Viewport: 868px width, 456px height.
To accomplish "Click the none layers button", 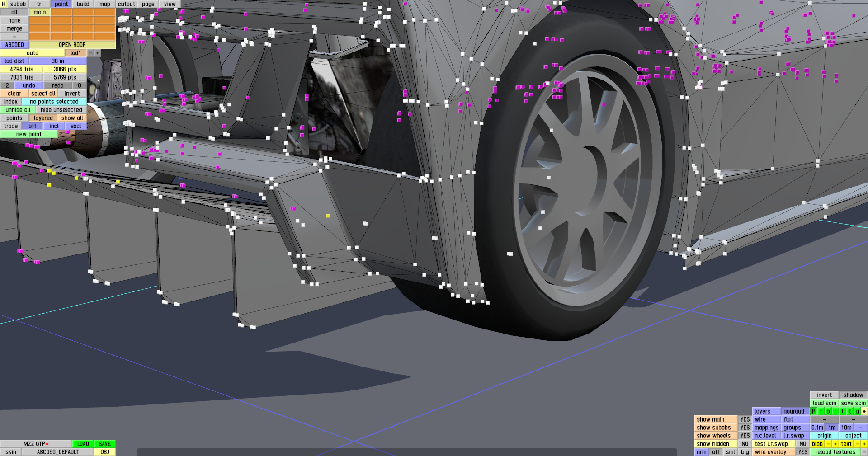I will [14, 20].
